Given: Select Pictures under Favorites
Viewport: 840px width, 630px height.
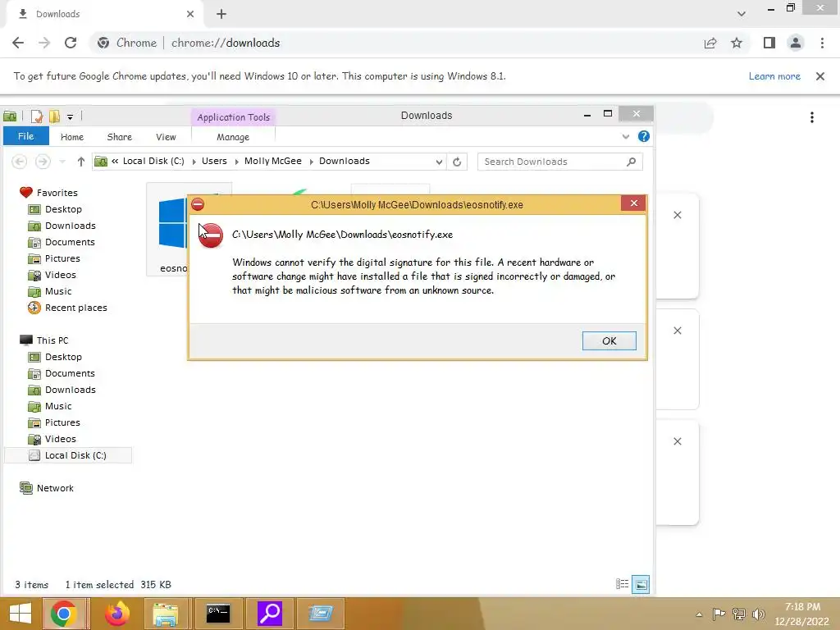Looking at the screenshot, I should click(x=62, y=258).
